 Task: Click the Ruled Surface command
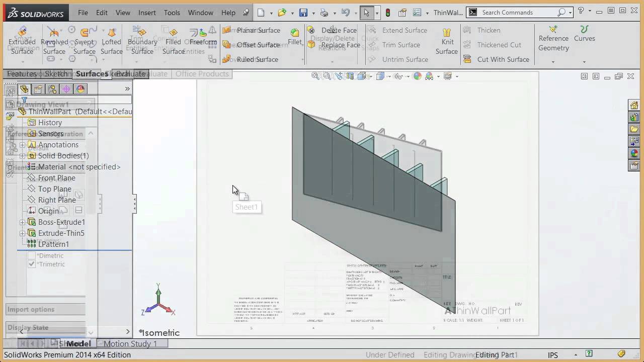(251, 59)
